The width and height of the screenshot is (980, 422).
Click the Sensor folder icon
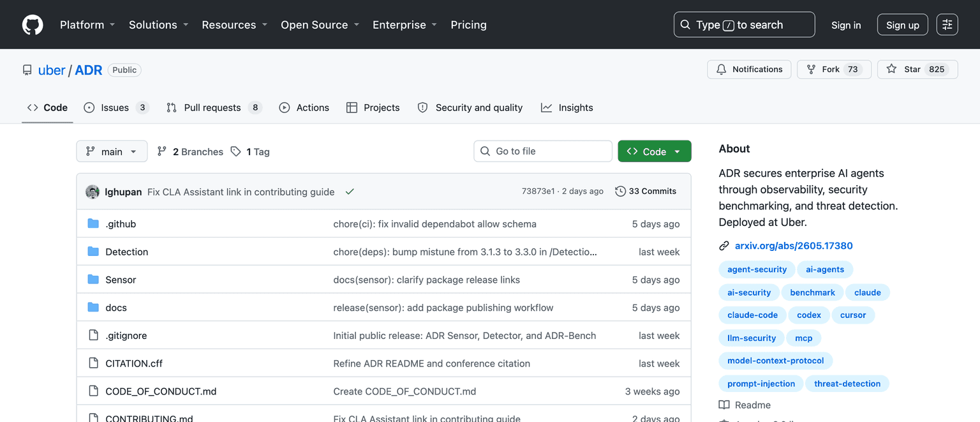point(93,280)
